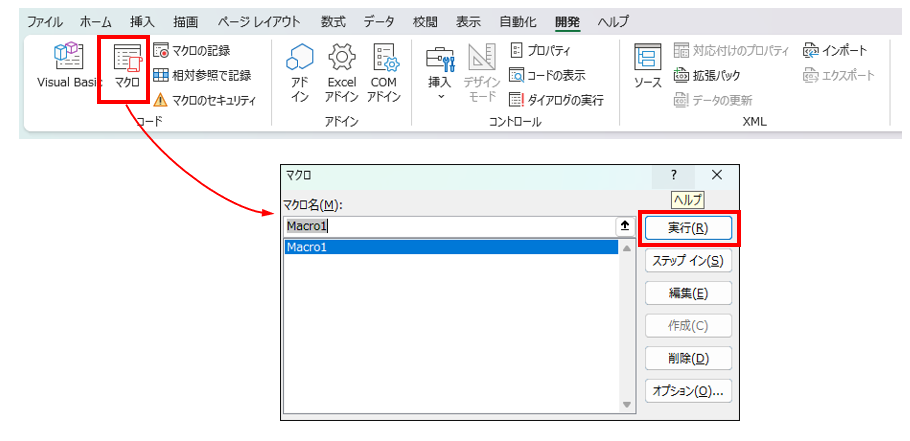The image size is (910, 441).
Task: Open マクロのセキュリティ (Macro Security) settings
Action: (204, 100)
